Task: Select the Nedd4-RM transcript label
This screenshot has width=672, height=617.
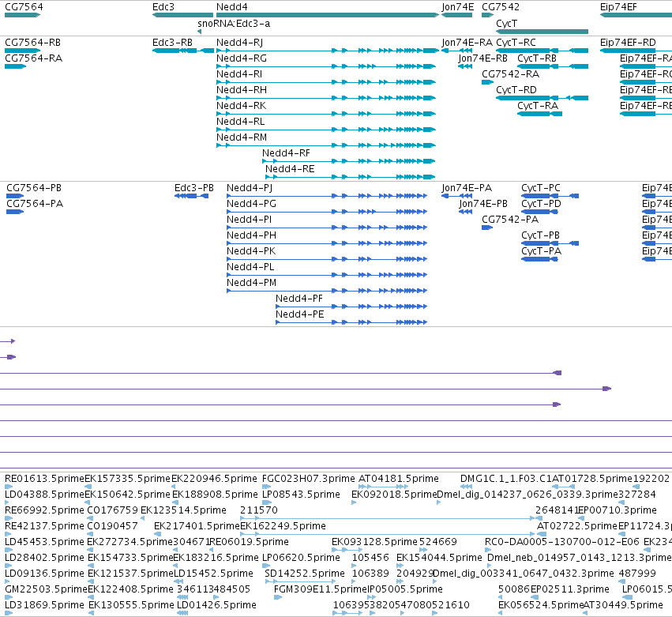Action: click(242, 137)
